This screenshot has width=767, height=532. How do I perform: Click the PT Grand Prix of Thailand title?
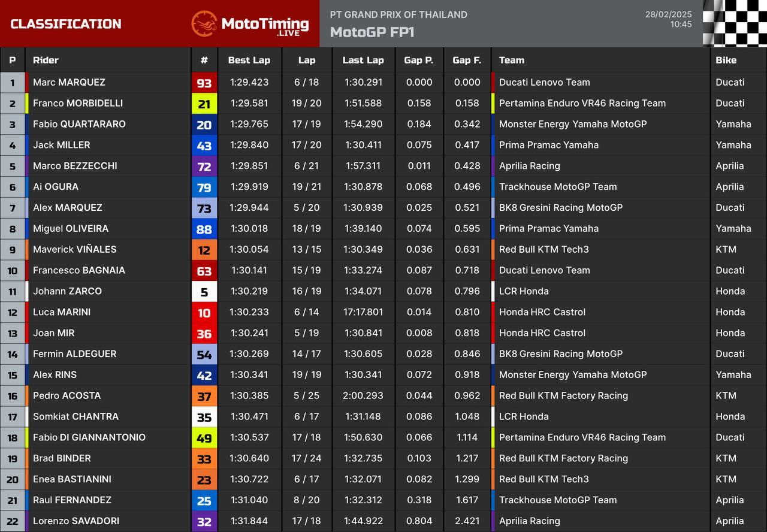pos(398,14)
